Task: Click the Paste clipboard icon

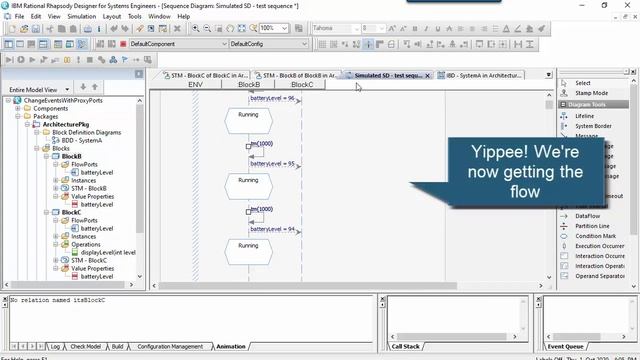Action: click(x=73, y=29)
